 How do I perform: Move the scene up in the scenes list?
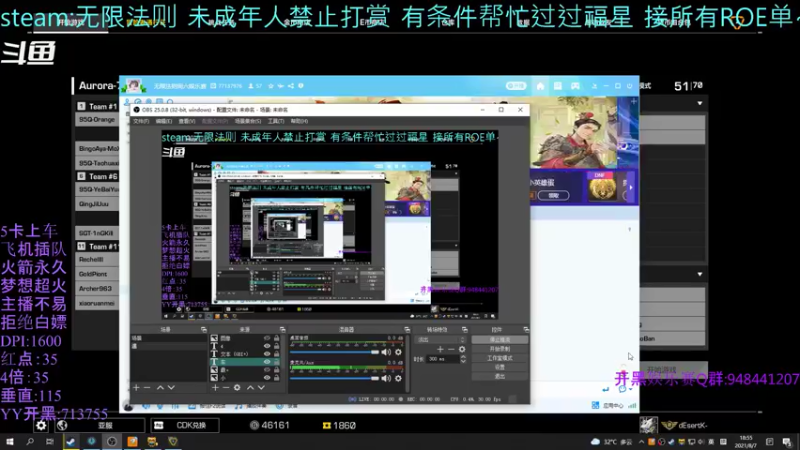[x=160, y=388]
